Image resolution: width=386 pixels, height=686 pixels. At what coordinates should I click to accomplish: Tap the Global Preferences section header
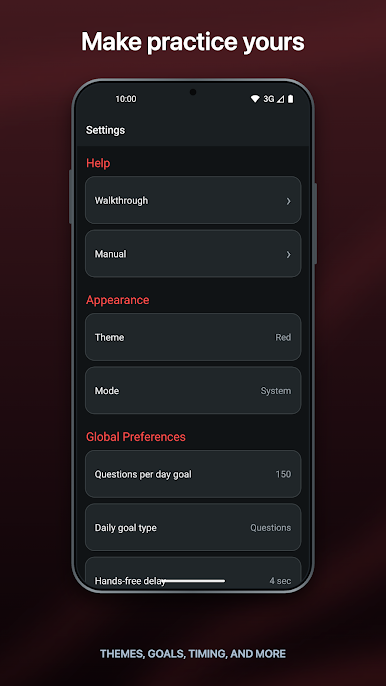[136, 437]
